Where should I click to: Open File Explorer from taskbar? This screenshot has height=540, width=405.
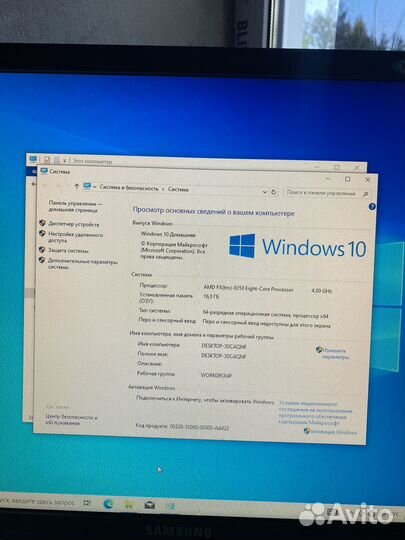(128, 505)
